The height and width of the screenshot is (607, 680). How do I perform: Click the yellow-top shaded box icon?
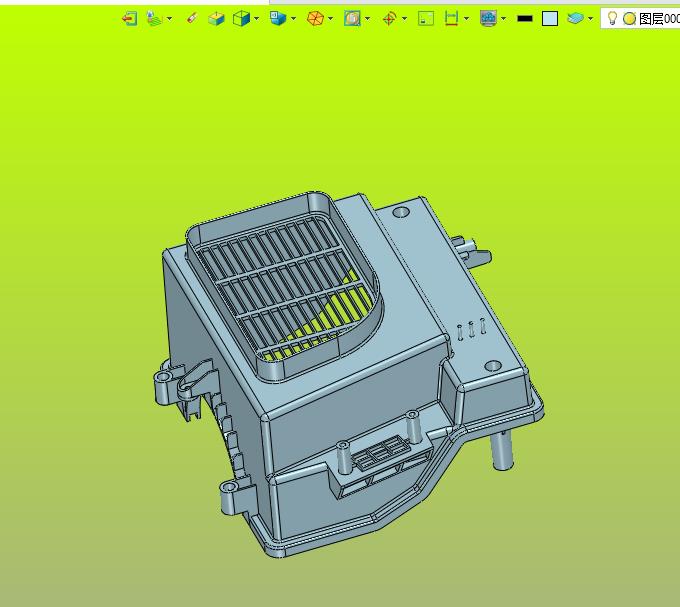216,19
